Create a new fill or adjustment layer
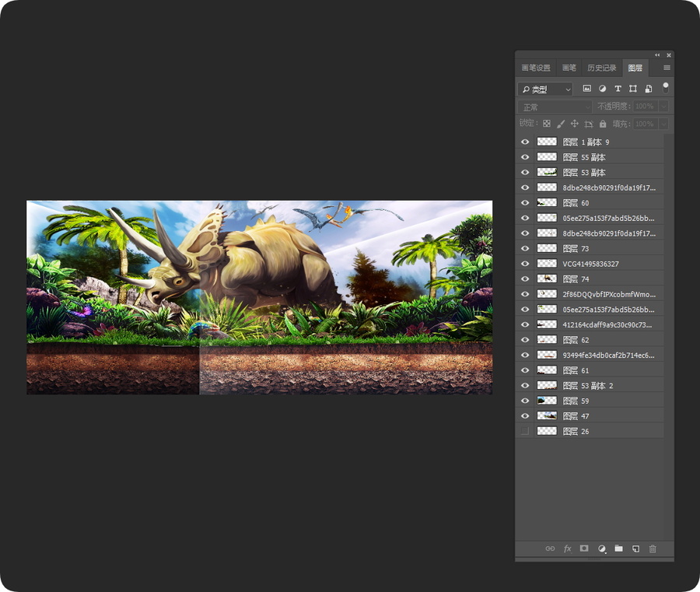 [602, 548]
